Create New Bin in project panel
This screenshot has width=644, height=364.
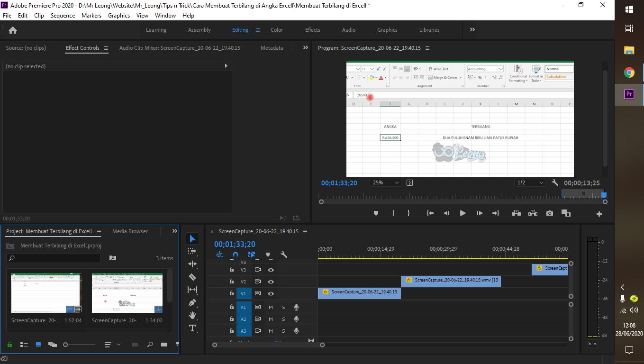164,345
